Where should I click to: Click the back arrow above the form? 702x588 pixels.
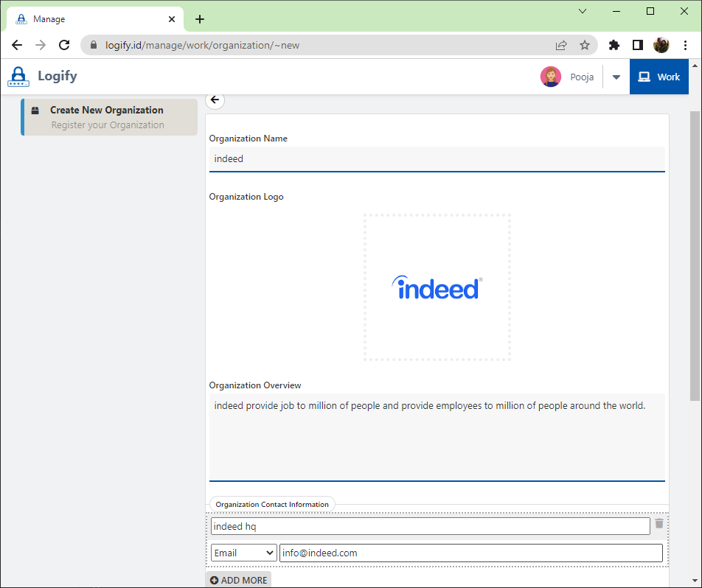click(x=215, y=100)
